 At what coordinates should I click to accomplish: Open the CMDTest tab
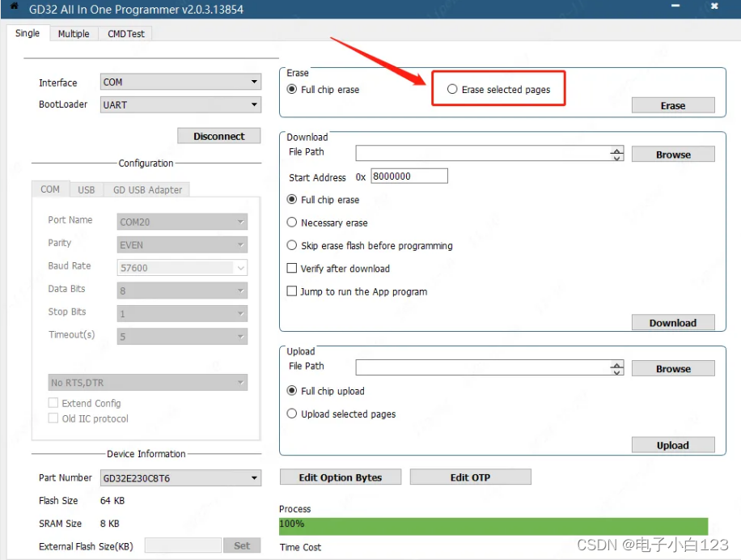pyautogui.click(x=126, y=33)
